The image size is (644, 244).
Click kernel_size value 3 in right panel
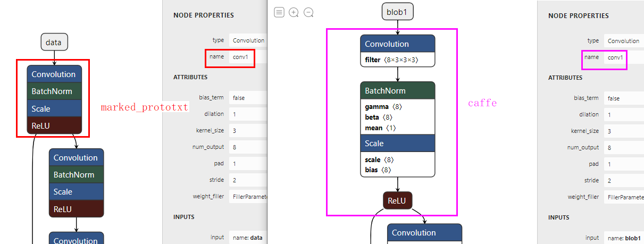pyautogui.click(x=624, y=131)
